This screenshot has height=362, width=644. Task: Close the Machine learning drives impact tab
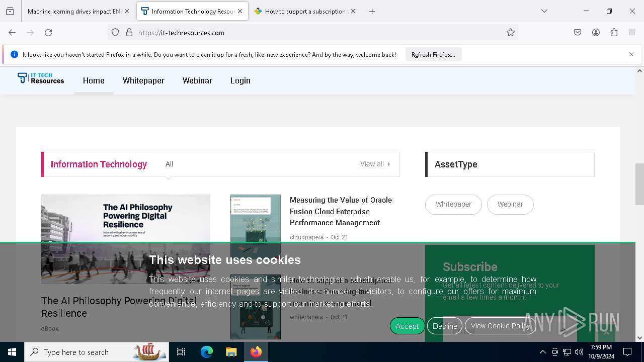[127, 11]
